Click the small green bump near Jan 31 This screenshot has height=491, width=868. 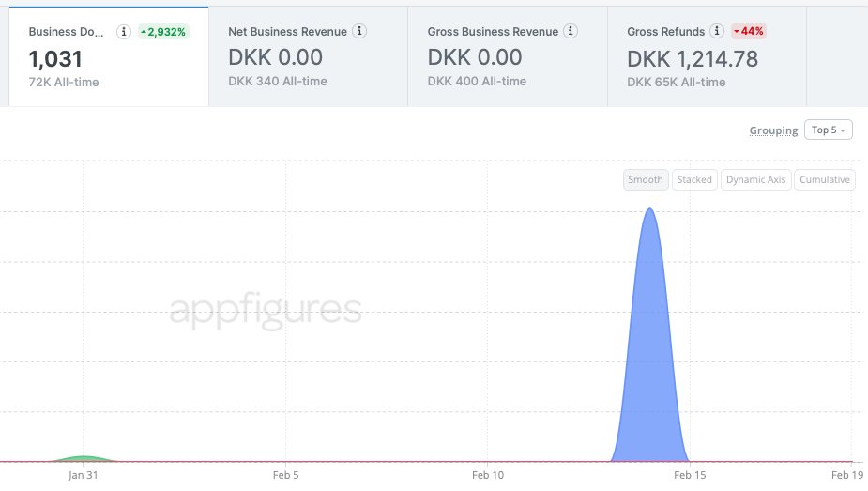tap(84, 458)
